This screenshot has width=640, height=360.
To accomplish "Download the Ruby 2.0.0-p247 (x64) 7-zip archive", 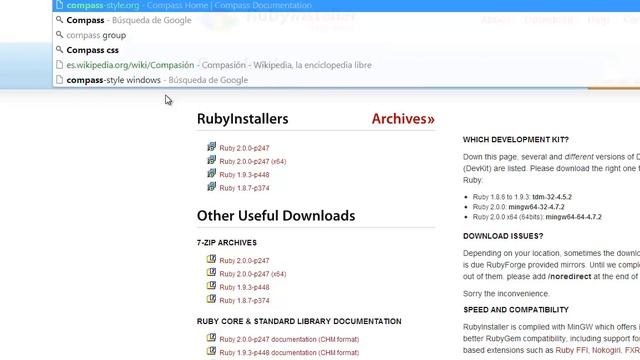I will coord(253,274).
